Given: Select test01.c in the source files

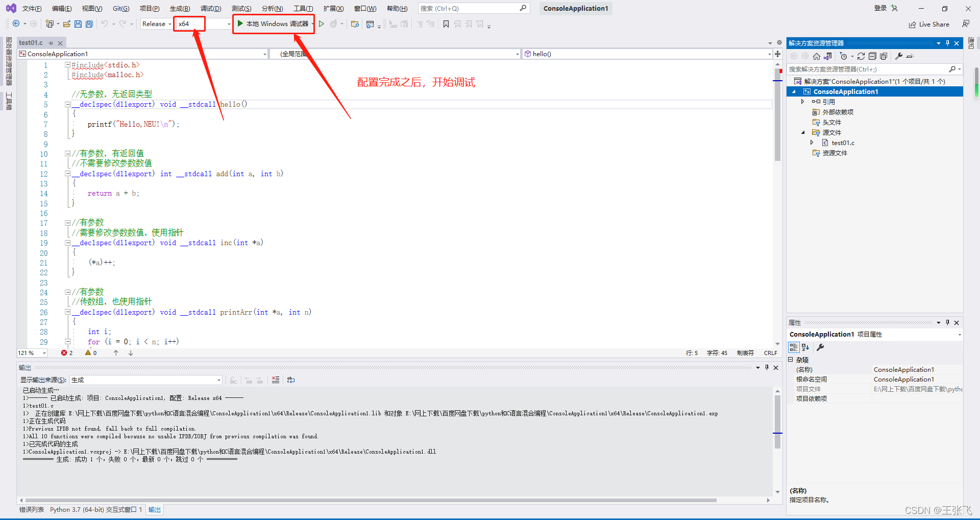Looking at the screenshot, I should click(843, 143).
